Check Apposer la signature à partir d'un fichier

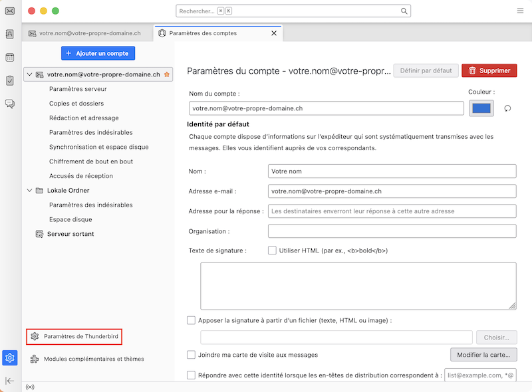tap(191, 320)
